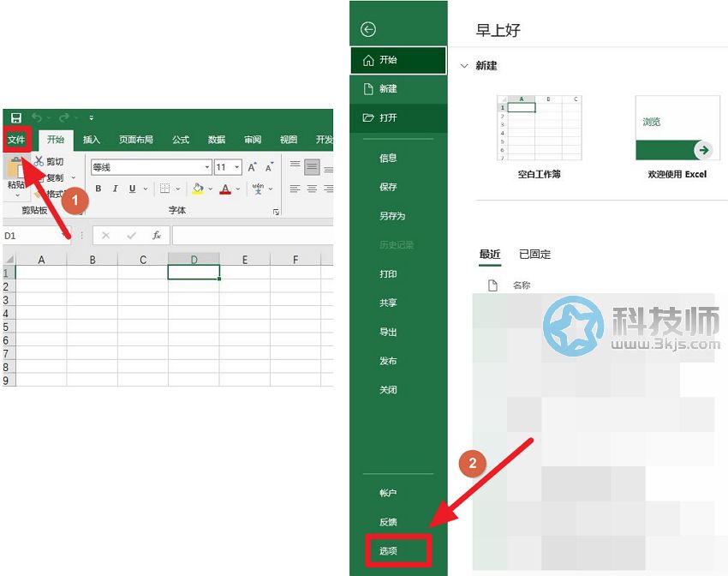
Task: Expand the Borders dropdown arrow
Action: [178, 189]
